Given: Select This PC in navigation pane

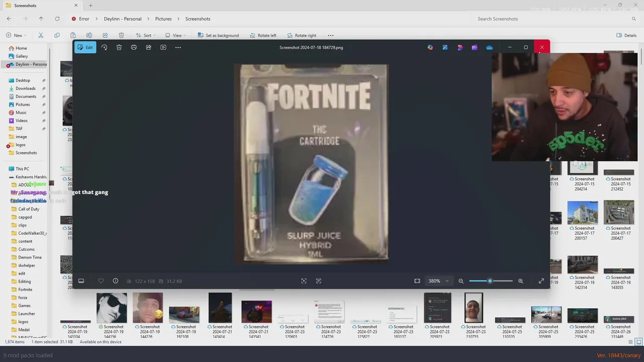Looking at the screenshot, I should [x=22, y=169].
